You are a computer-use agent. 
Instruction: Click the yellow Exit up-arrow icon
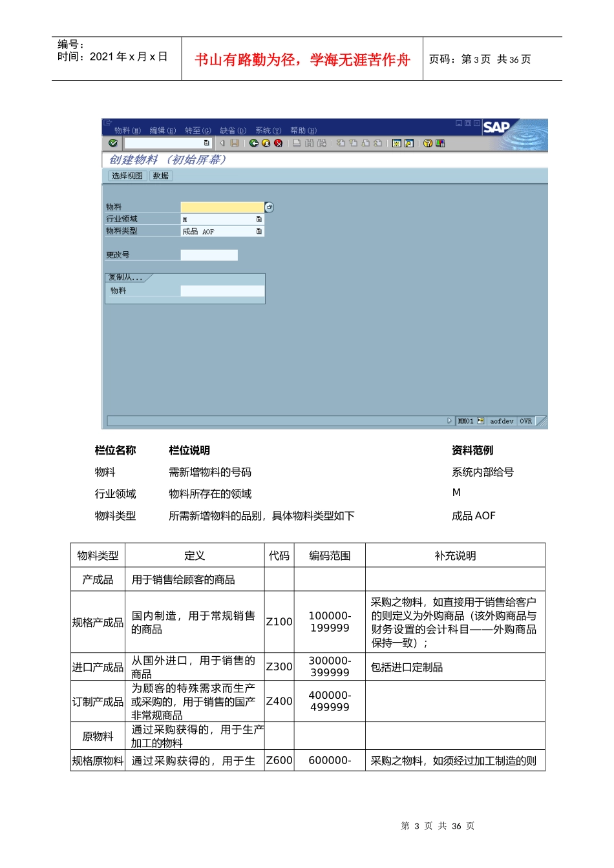point(266,143)
